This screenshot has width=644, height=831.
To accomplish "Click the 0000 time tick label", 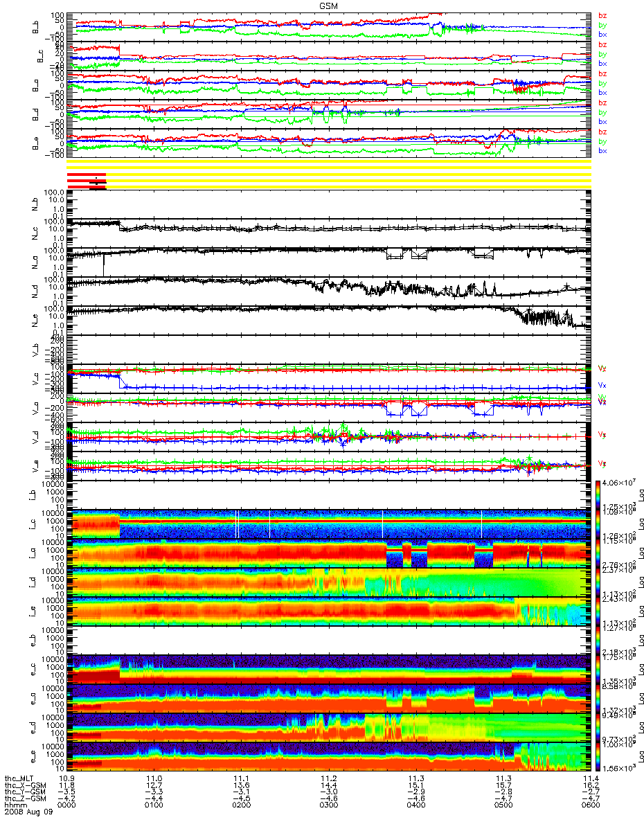I will (66, 806).
